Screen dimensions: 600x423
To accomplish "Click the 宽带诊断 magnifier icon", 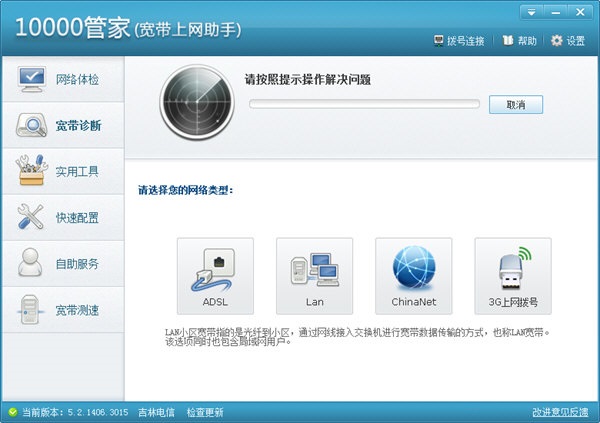I will coord(31,125).
